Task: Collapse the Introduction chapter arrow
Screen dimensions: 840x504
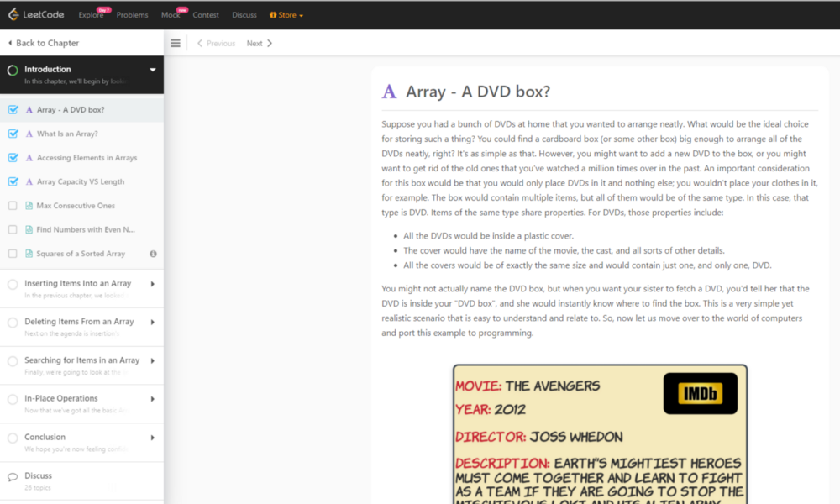Action: pyautogui.click(x=153, y=70)
